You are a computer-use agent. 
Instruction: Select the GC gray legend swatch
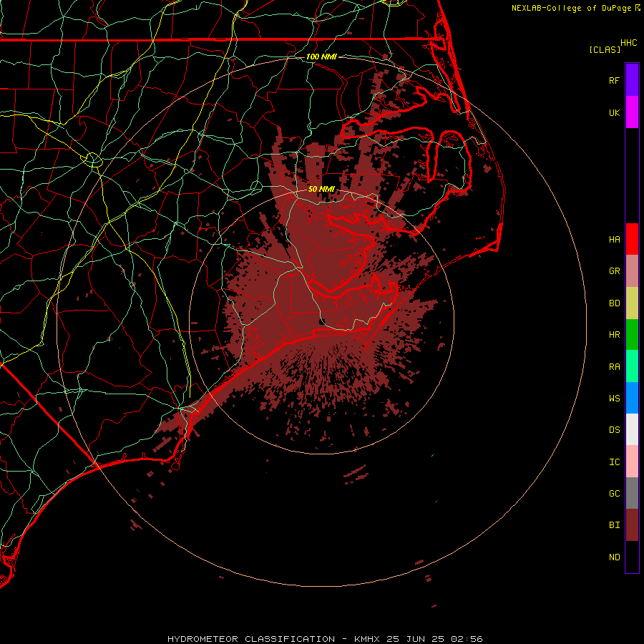pyautogui.click(x=632, y=493)
